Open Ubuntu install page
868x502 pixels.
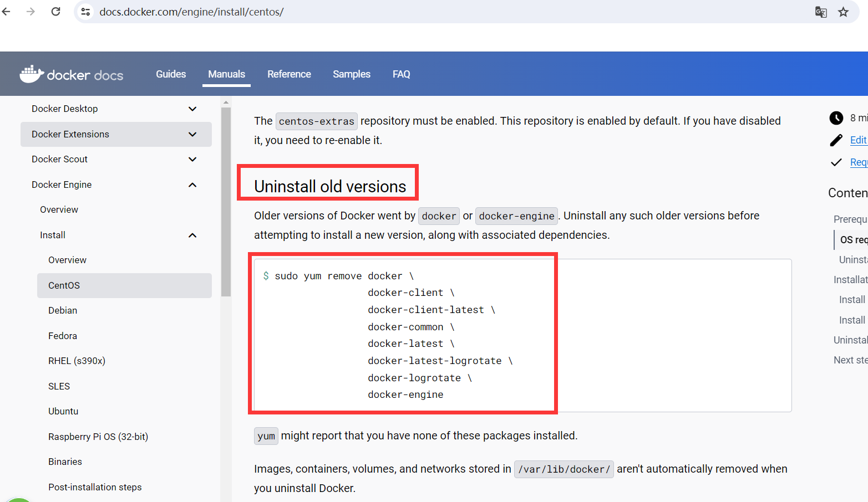tap(63, 411)
